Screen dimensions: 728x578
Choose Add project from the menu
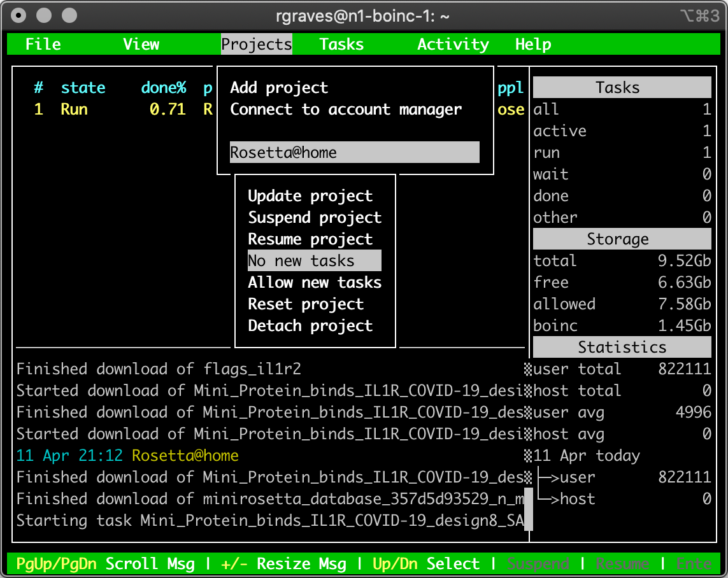pyautogui.click(x=279, y=88)
